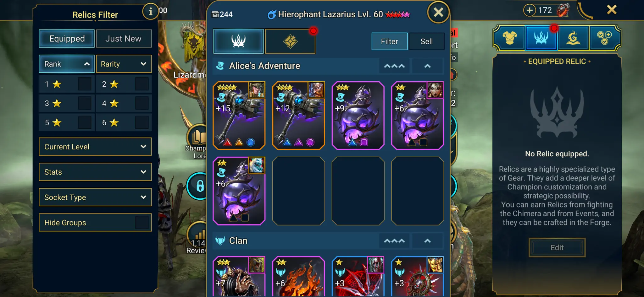644x297 pixels.
Task: Add gems using the plus icon next to 172
Action: [530, 10]
